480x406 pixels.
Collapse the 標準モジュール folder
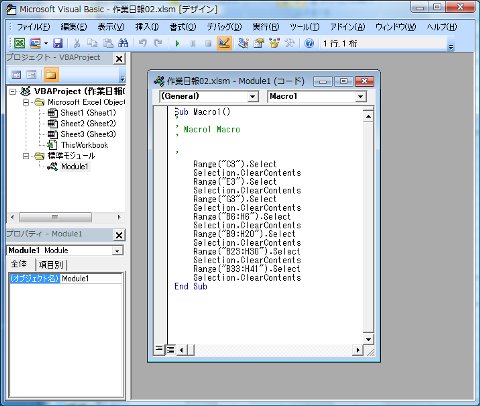tap(26, 156)
